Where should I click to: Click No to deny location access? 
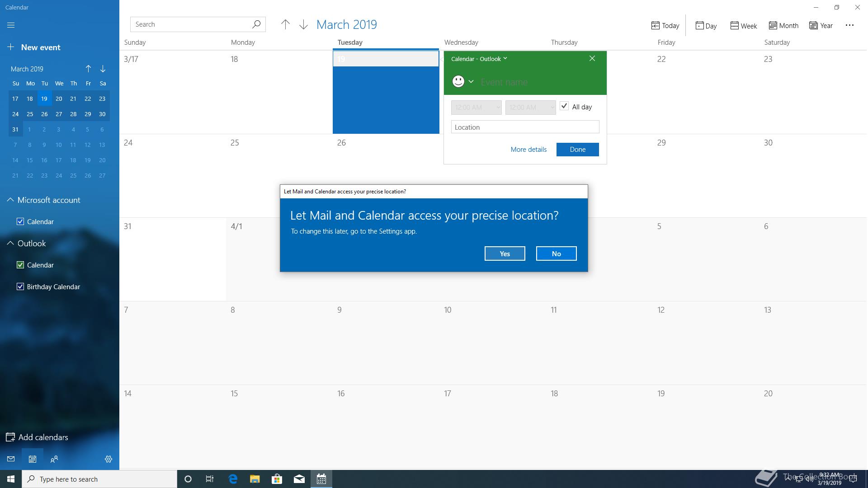coord(556,253)
